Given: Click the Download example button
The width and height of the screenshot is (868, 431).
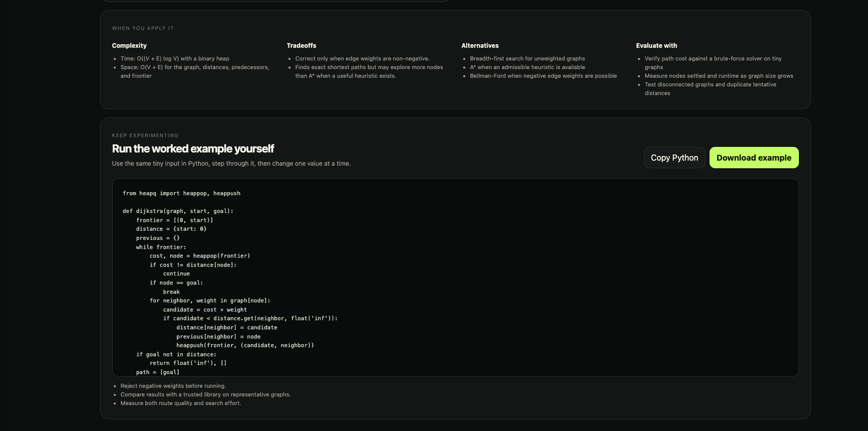Looking at the screenshot, I should (x=754, y=158).
